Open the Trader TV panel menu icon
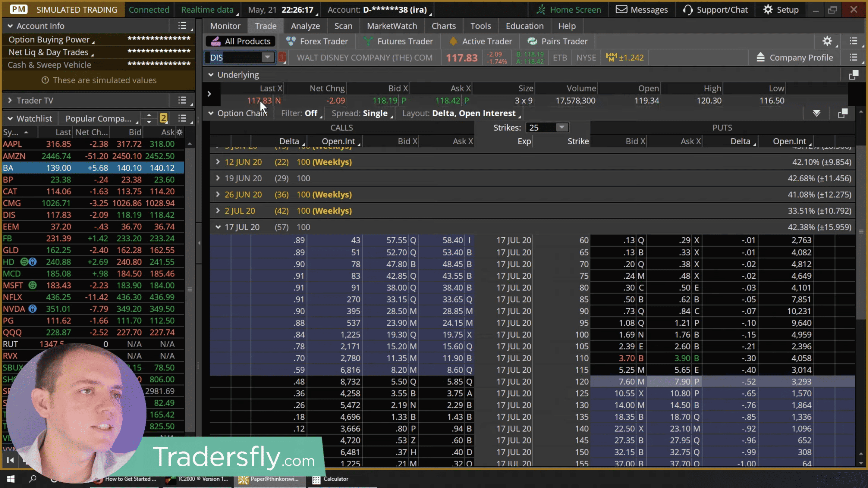 182,100
